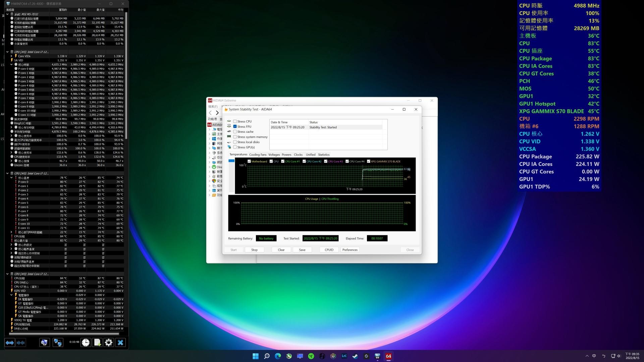The width and height of the screenshot is (644, 362).
Task: Enable Stress local disks checkbox
Action: click(x=235, y=142)
